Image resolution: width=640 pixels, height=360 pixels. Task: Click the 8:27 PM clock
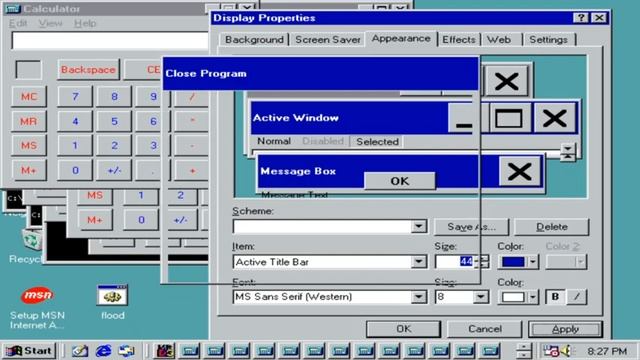click(x=607, y=351)
